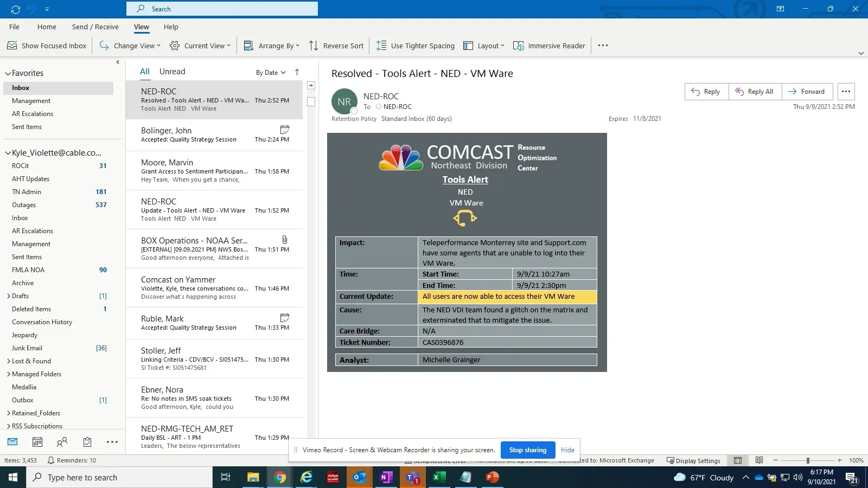Open the People pane icon

point(62,441)
